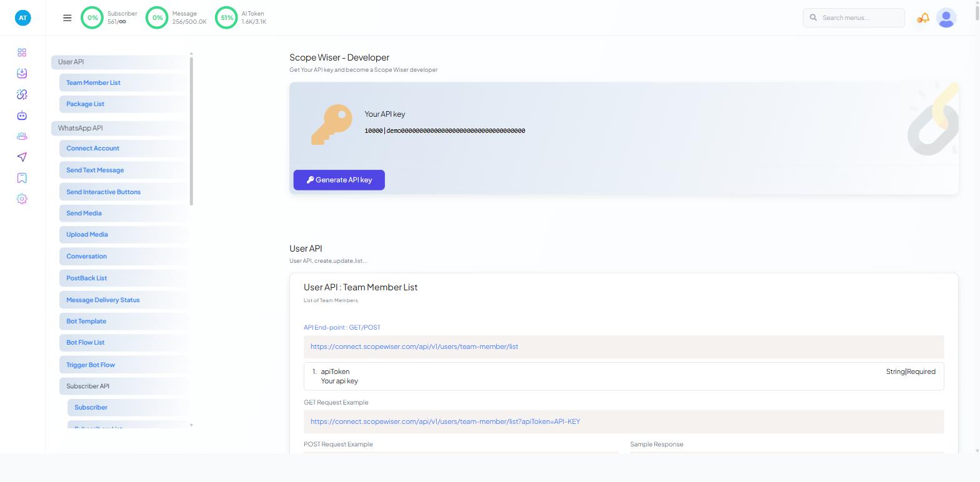This screenshot has height=482, width=980.
Task: Click the 'API End-point : GET/POST' label
Action: tap(342, 327)
